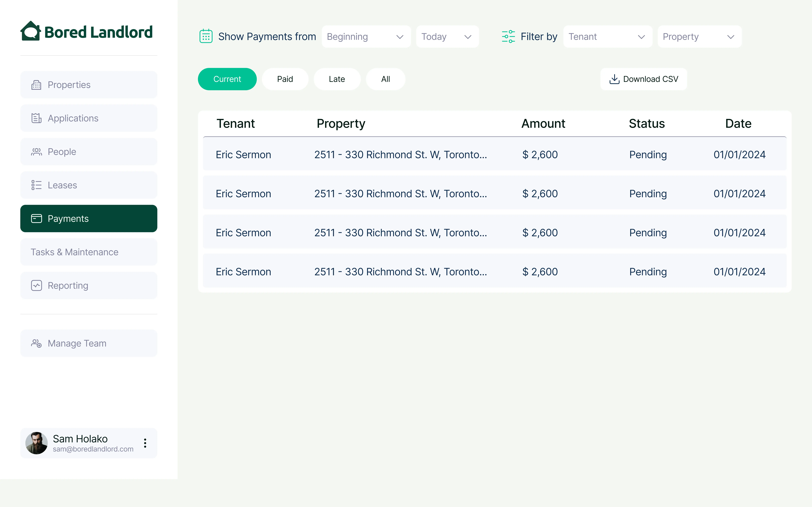Expand the Tenant filter dropdown
The width and height of the screenshot is (812, 507).
click(x=607, y=37)
